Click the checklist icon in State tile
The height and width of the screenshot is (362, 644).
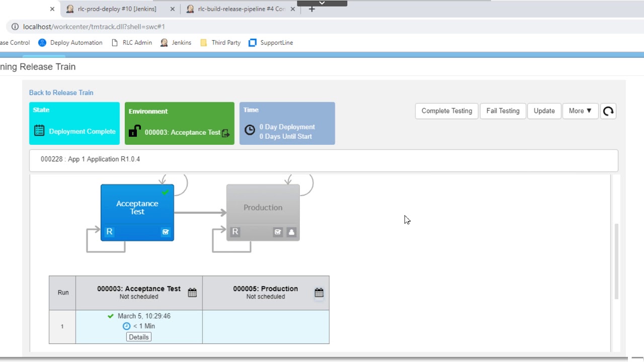point(39,131)
